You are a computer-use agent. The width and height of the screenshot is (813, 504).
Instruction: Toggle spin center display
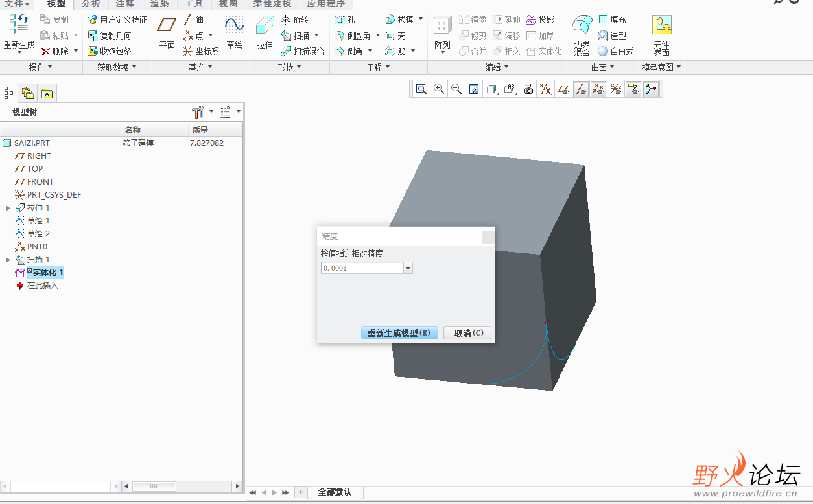tap(651, 89)
